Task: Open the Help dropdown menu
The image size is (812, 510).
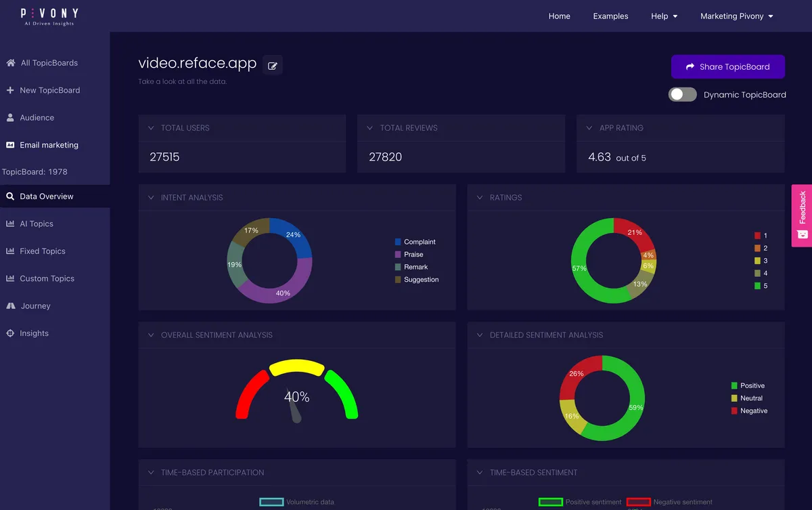Action: coord(664,16)
